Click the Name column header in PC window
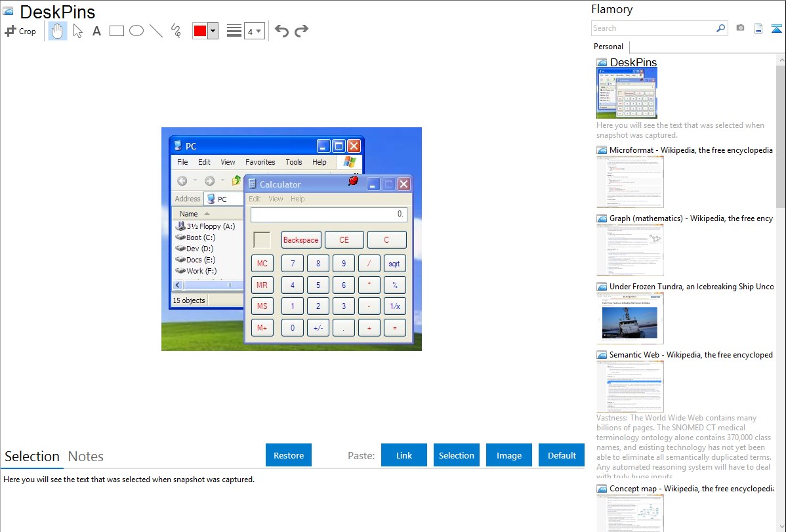786x532 pixels. pyautogui.click(x=207, y=214)
